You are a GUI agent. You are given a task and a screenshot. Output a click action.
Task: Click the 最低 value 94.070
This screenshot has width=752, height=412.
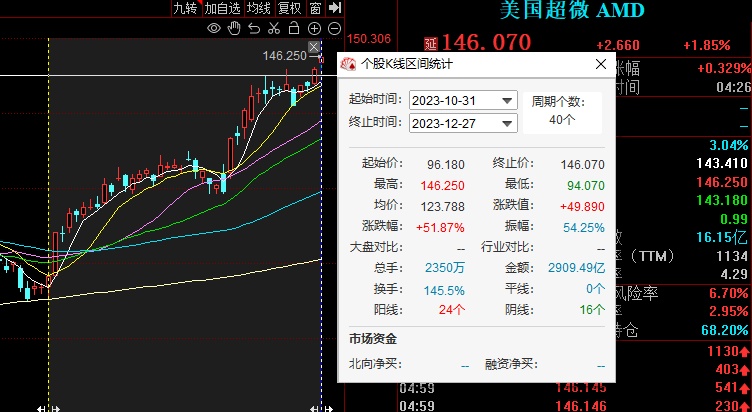[586, 186]
